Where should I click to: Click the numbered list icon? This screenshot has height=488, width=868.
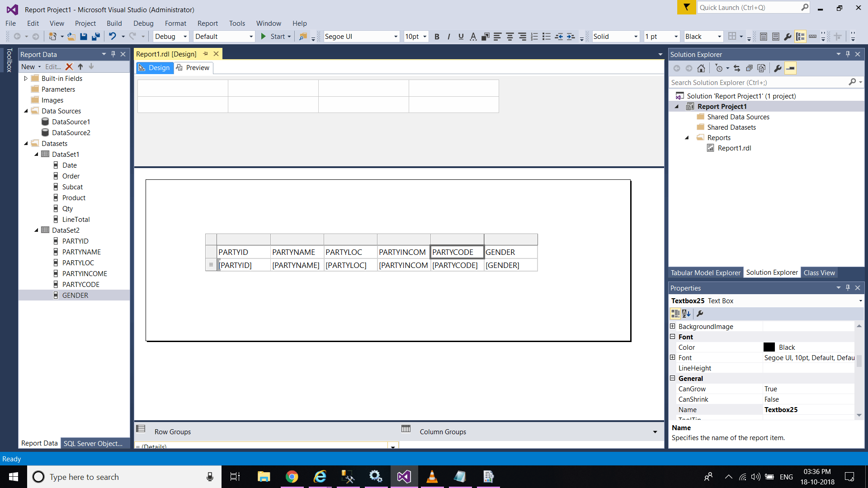pyautogui.click(x=534, y=37)
